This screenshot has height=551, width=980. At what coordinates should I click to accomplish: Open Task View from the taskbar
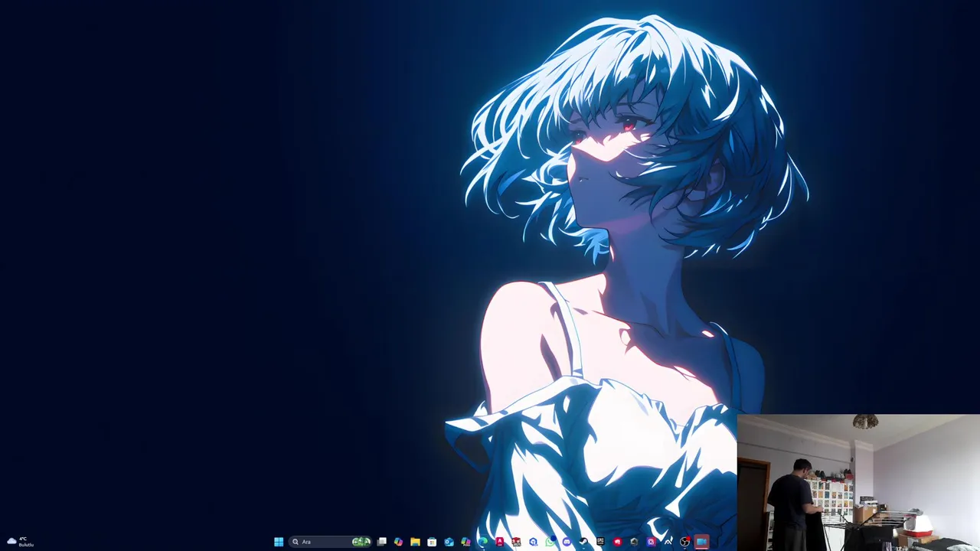pyautogui.click(x=381, y=542)
